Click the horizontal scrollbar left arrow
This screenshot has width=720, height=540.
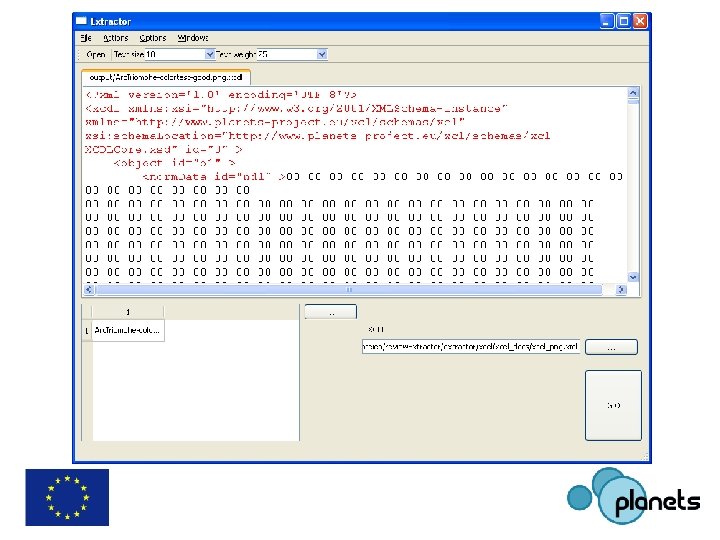[89, 289]
